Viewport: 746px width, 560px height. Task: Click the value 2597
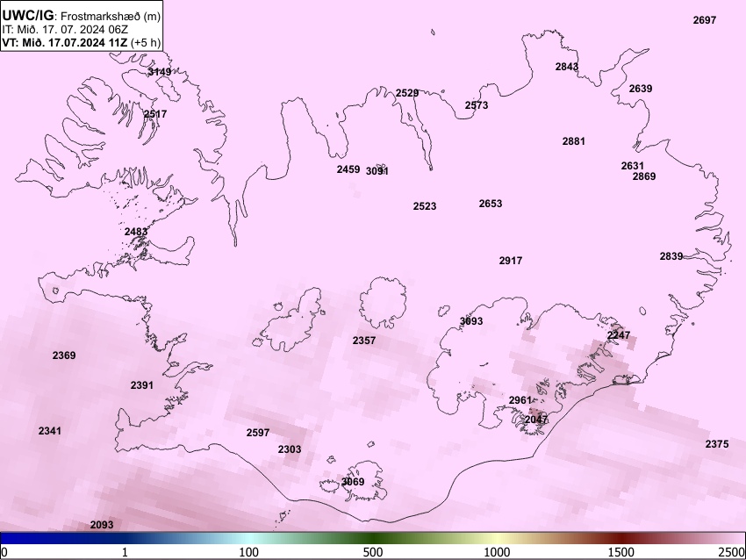point(258,433)
